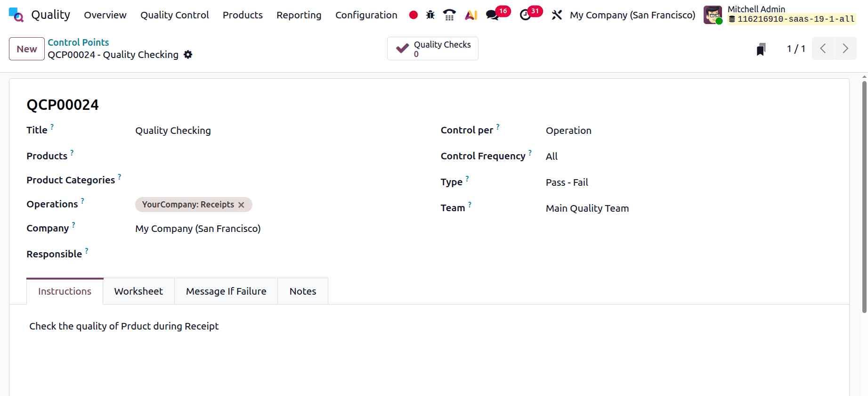Switch to the Worksheet tab
Screen dimensions: 868x396
click(x=138, y=291)
